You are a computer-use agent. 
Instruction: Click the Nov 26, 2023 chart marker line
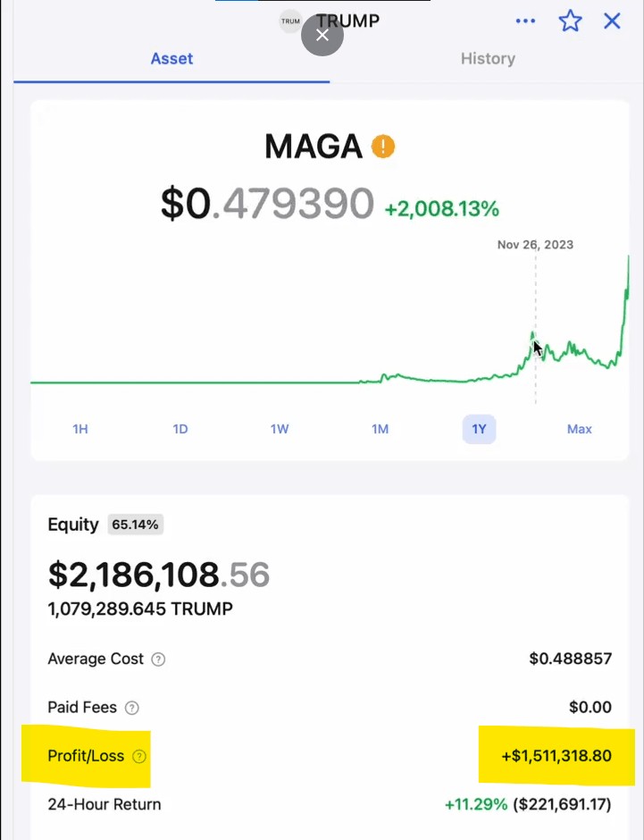[x=535, y=330]
